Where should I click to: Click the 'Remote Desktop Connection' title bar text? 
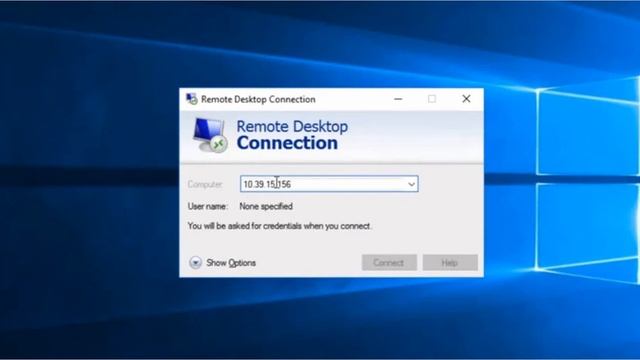pyautogui.click(x=258, y=99)
